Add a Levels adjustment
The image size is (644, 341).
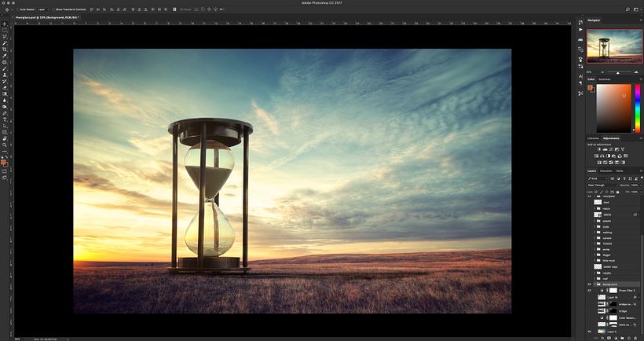(605, 149)
